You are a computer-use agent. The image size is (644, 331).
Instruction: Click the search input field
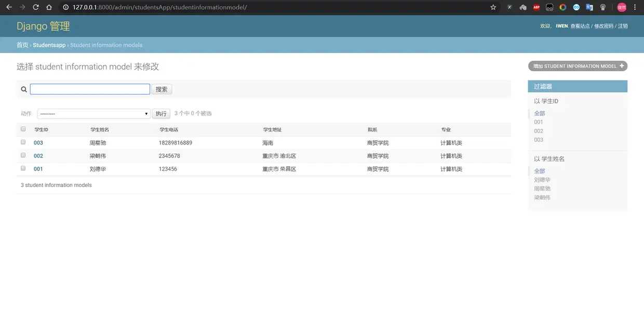click(90, 89)
